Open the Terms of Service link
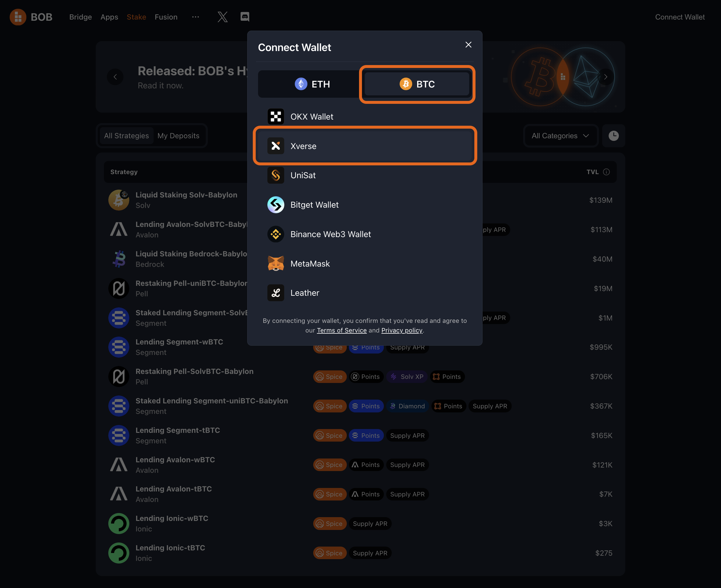Viewport: 721px width, 588px height. [x=341, y=330]
